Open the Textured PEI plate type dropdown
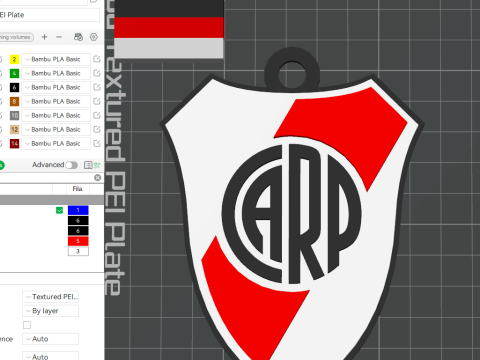 (51, 297)
